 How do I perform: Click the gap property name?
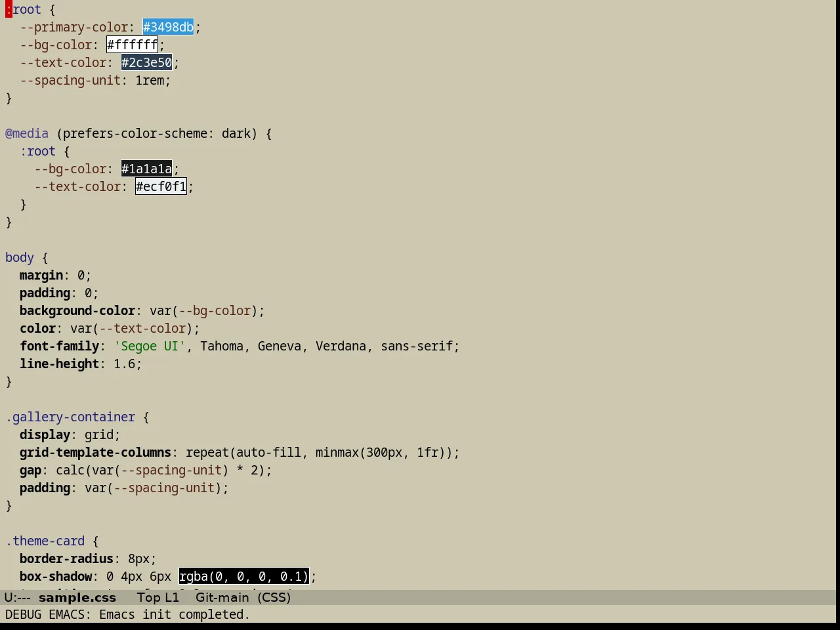point(30,470)
